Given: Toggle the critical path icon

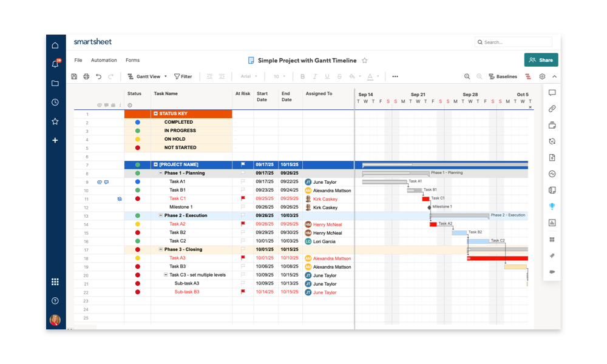Looking at the screenshot, I should 528,76.
